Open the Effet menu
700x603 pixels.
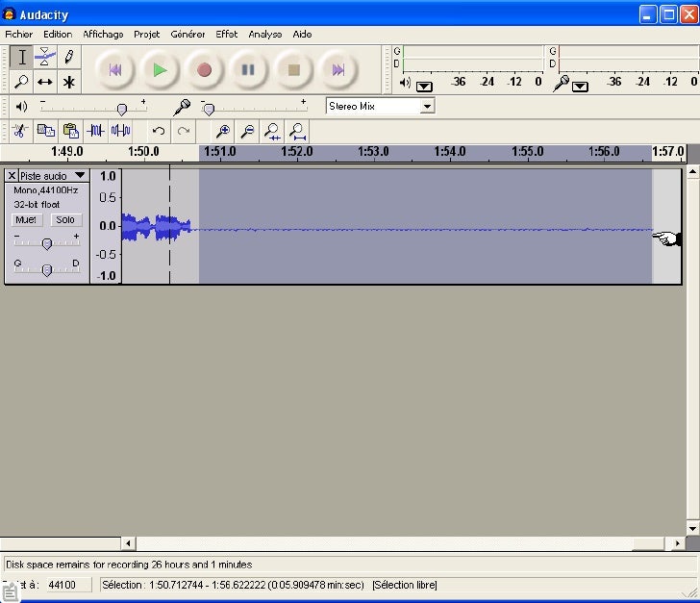pos(227,34)
